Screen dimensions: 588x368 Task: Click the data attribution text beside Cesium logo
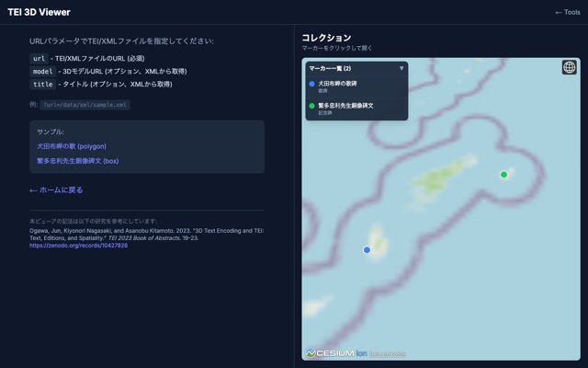(388, 354)
